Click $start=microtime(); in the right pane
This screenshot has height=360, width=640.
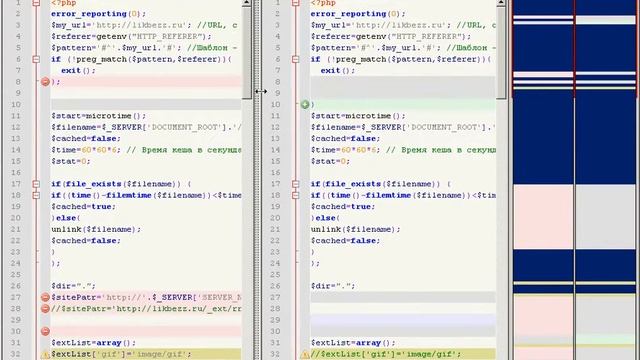(x=358, y=116)
